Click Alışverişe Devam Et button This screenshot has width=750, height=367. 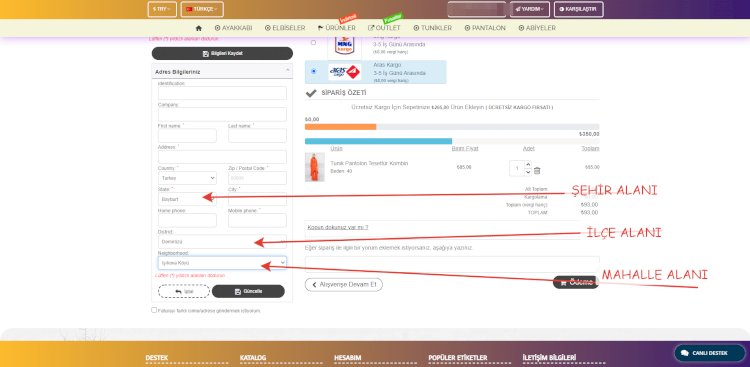point(343,285)
